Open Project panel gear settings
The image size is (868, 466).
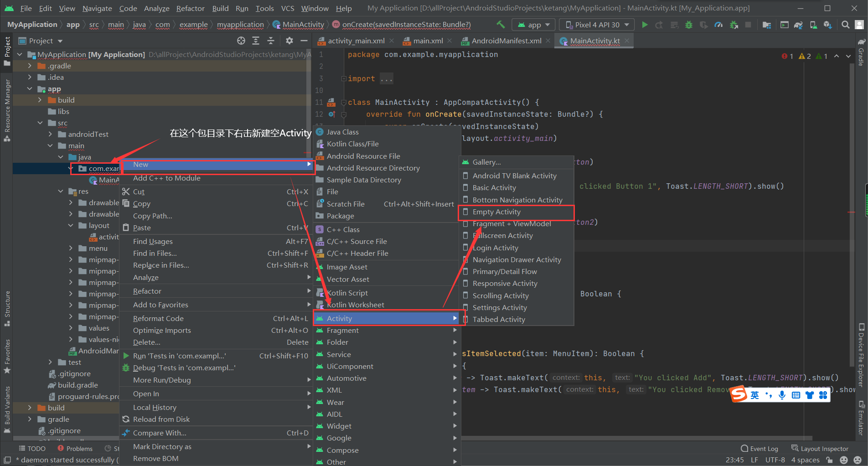pos(289,41)
